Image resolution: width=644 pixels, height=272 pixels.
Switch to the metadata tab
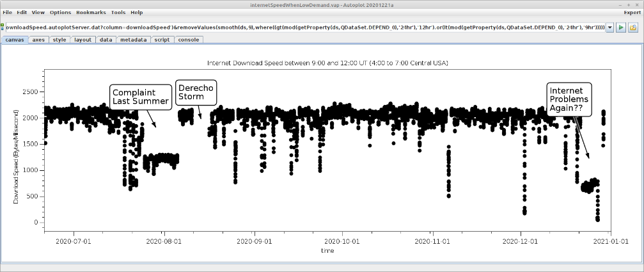point(133,40)
